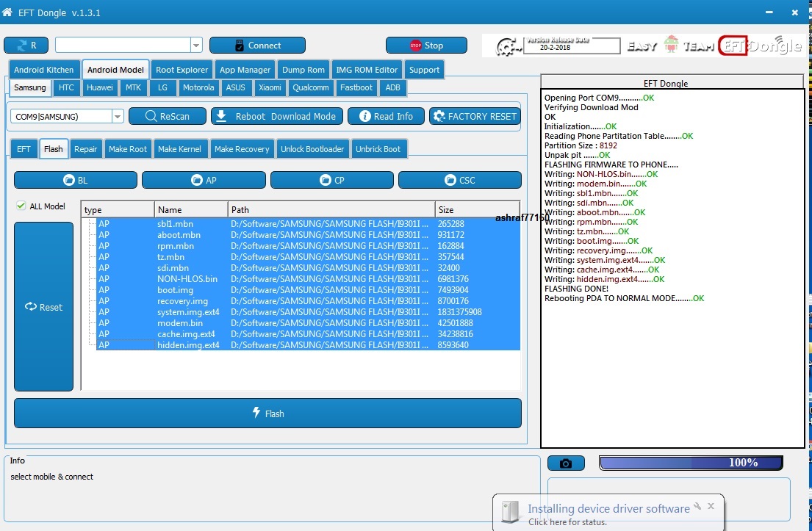
Task: Select the NON-HLOS.bin file row
Action: pyautogui.click(x=308, y=279)
